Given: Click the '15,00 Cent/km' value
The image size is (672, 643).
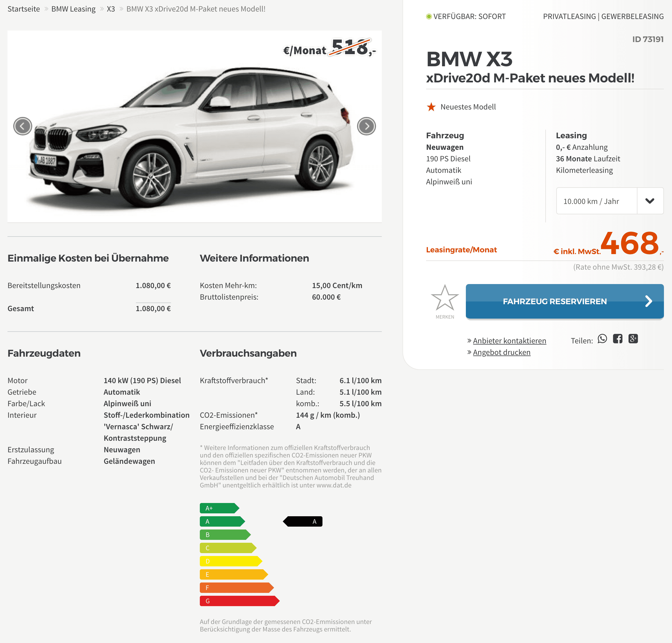Looking at the screenshot, I should 337,285.
